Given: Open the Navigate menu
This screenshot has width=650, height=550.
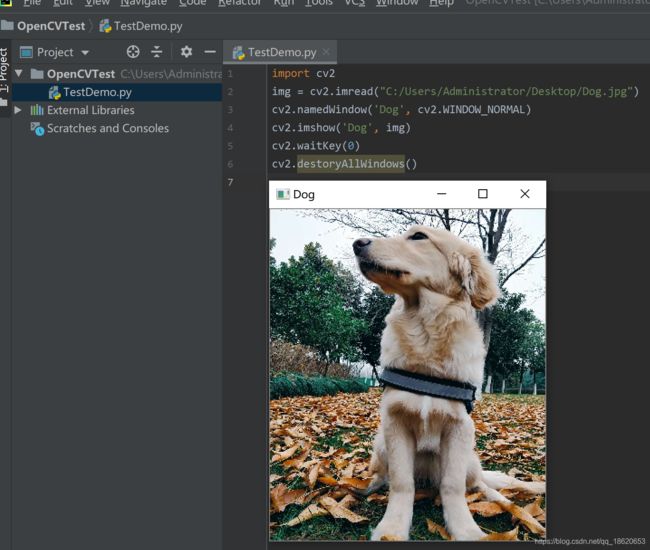Looking at the screenshot, I should [x=143, y=3].
